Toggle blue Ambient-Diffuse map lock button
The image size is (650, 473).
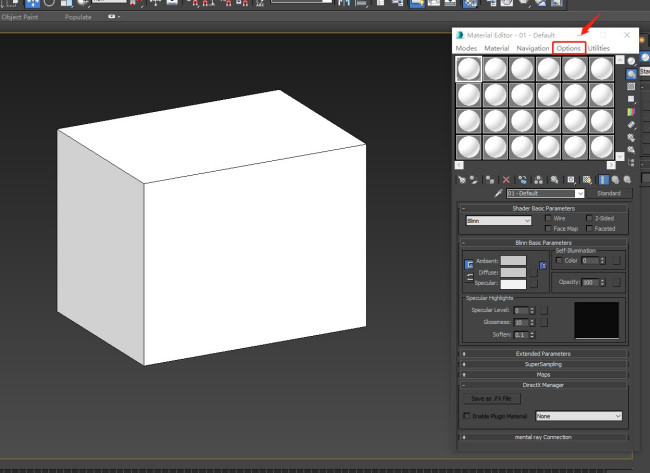543,265
